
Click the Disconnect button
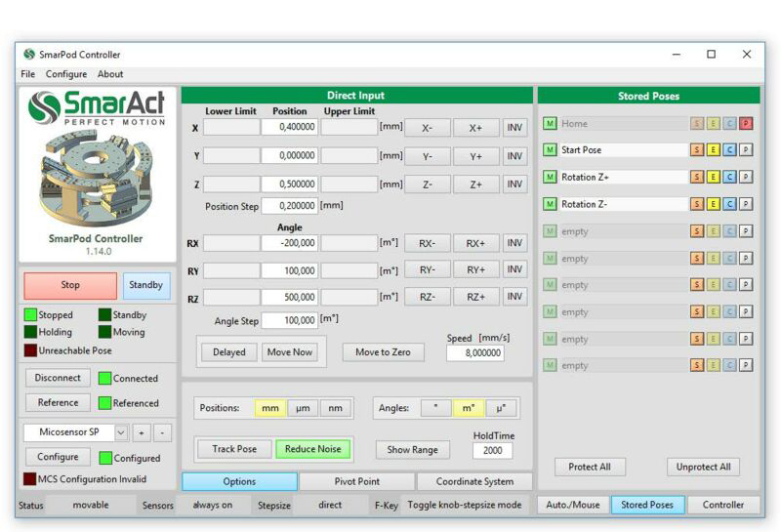pos(58,378)
